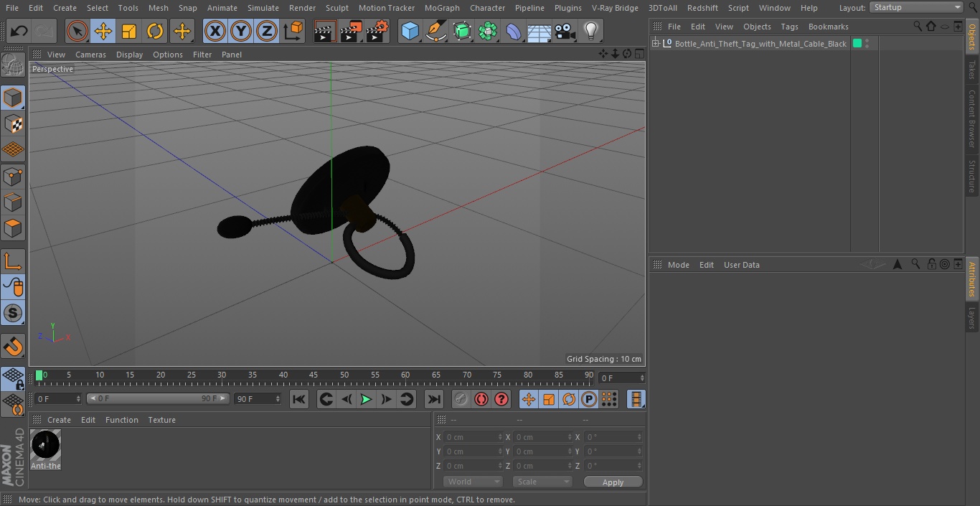980x506 pixels.
Task: Open the Layout Startup dropdown
Action: coord(916,7)
